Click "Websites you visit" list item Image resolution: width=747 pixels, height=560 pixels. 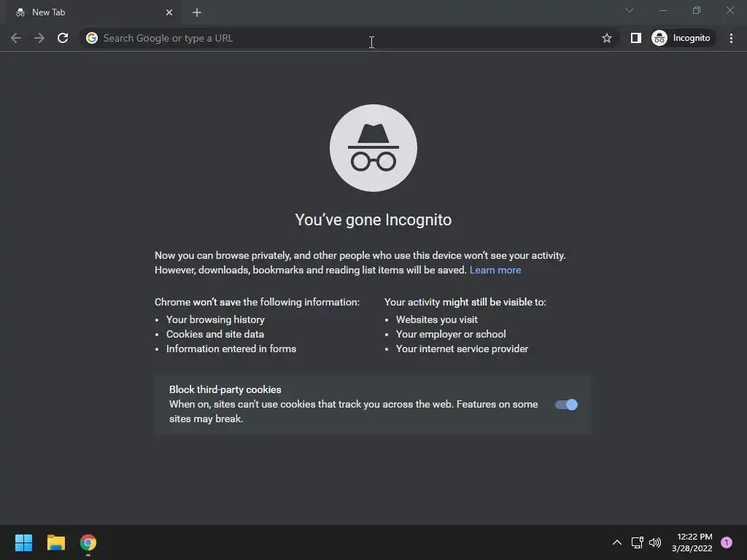coord(437,319)
